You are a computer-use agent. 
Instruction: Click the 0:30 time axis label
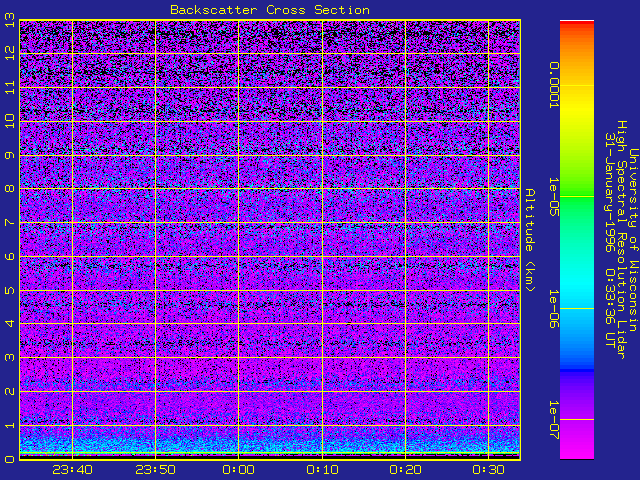(489, 470)
